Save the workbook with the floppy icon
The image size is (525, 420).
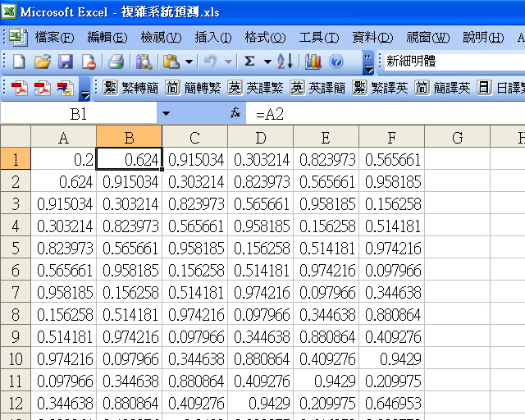pyautogui.click(x=66, y=62)
